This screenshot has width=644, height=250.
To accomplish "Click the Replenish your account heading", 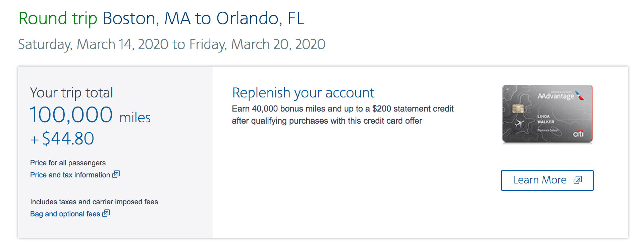I will tap(303, 93).
